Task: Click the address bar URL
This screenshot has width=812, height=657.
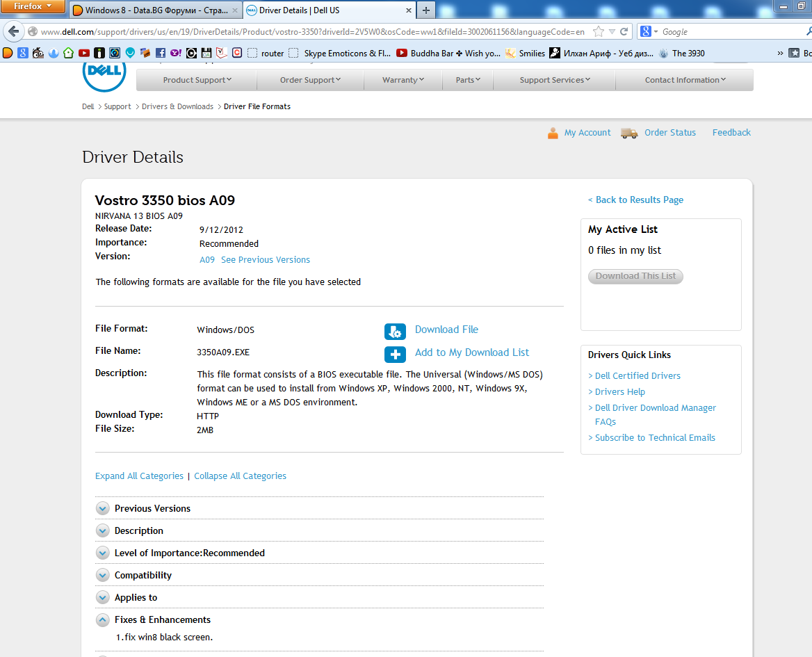Action: coord(313,31)
